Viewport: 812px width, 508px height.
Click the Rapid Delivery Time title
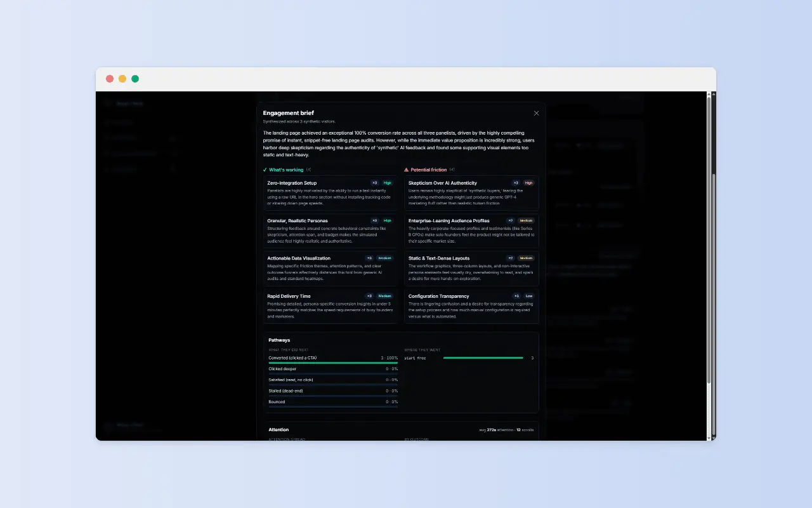click(289, 296)
